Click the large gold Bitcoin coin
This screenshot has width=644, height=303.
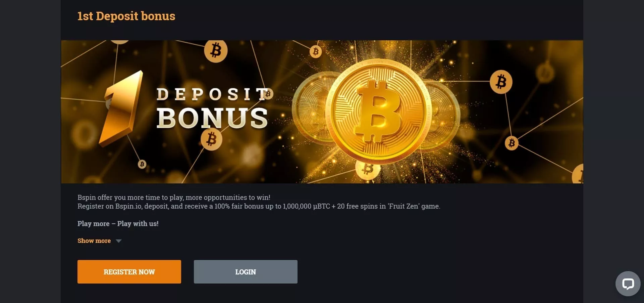click(378, 110)
